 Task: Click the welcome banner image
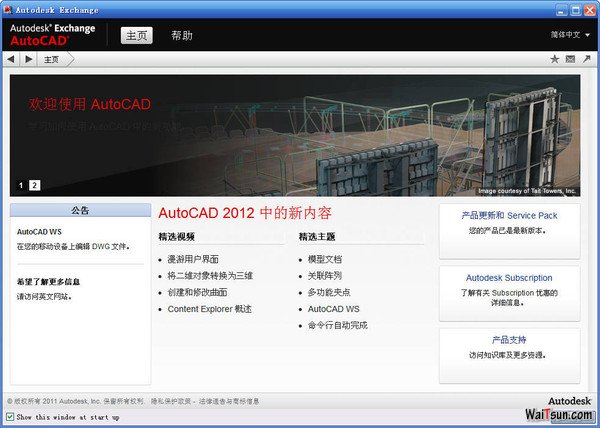(295, 135)
